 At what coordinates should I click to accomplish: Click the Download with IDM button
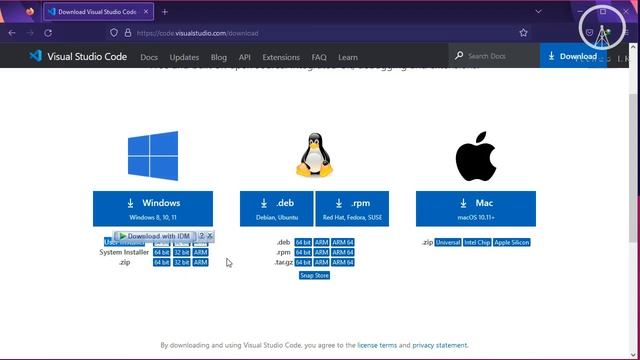coord(155,236)
